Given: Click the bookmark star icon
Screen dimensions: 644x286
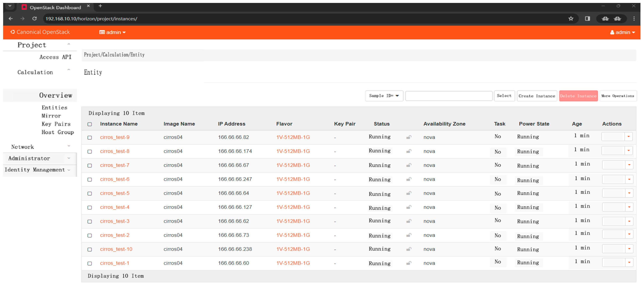Looking at the screenshot, I should click(x=571, y=19).
